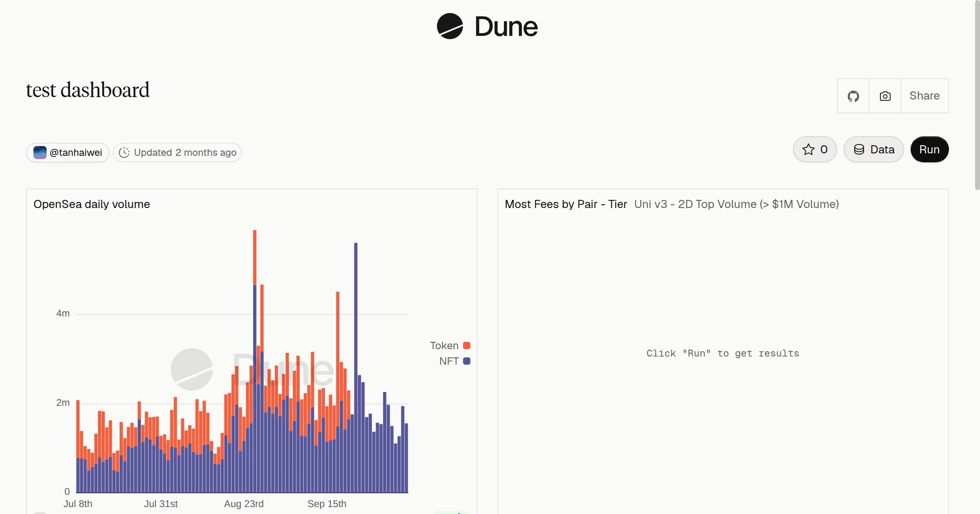The width and height of the screenshot is (980, 514).
Task: Click the test dashboard heading
Action: [x=88, y=90]
